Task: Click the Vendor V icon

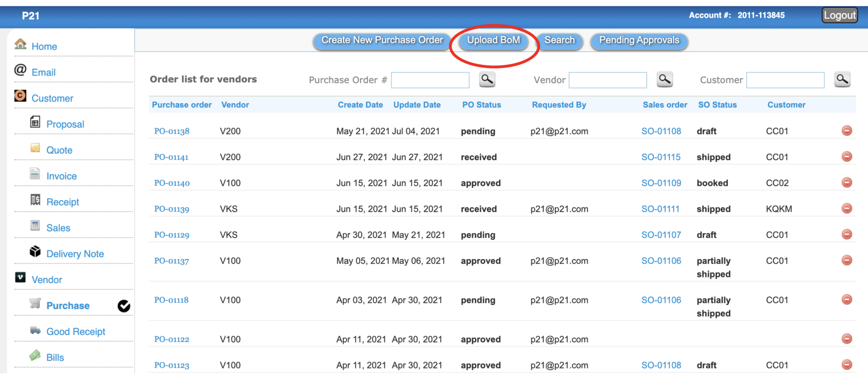Action: (x=20, y=277)
